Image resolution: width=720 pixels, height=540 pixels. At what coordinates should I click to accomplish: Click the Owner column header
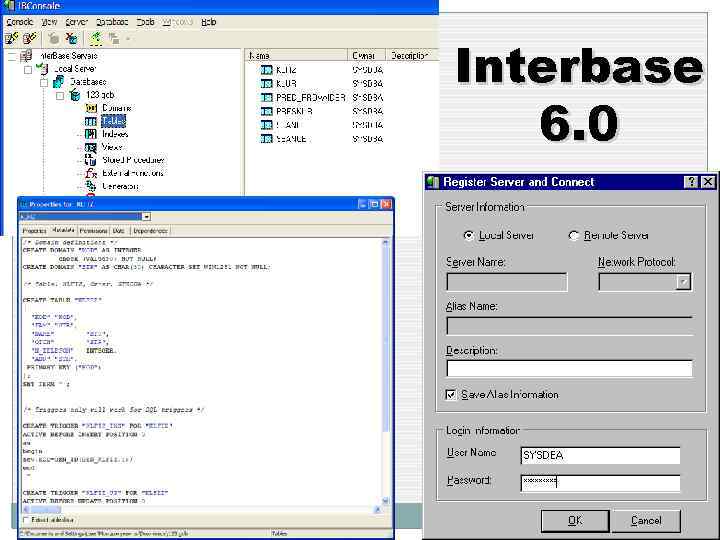point(366,56)
